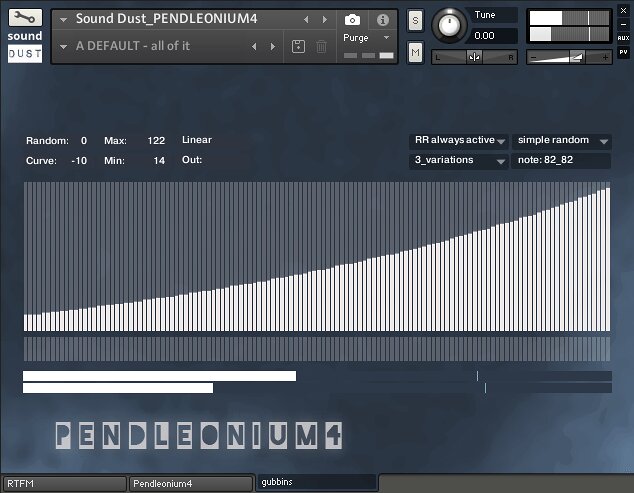
Task: Open the Purge menu
Action: click(366, 38)
